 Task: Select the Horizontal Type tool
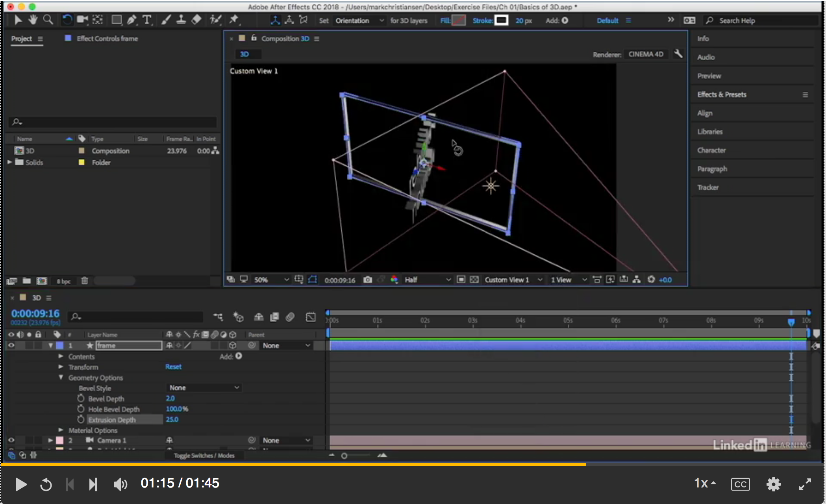[147, 20]
